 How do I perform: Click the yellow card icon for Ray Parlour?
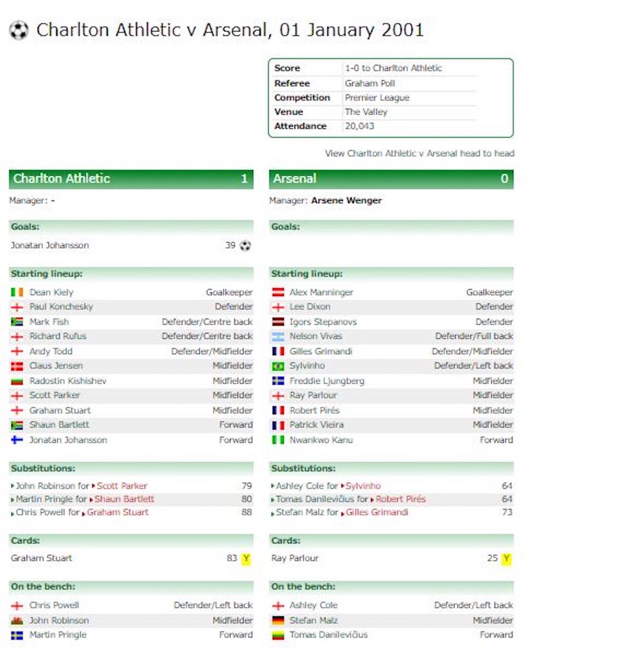506,558
